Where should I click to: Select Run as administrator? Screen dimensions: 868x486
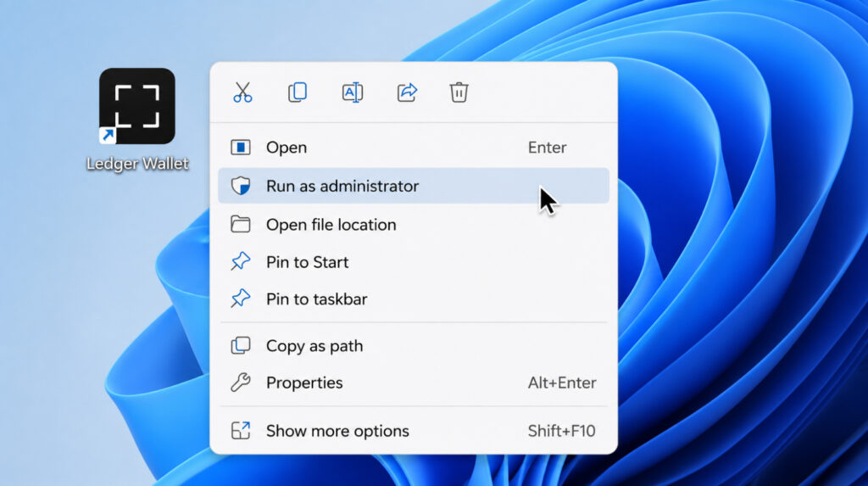[x=414, y=186]
